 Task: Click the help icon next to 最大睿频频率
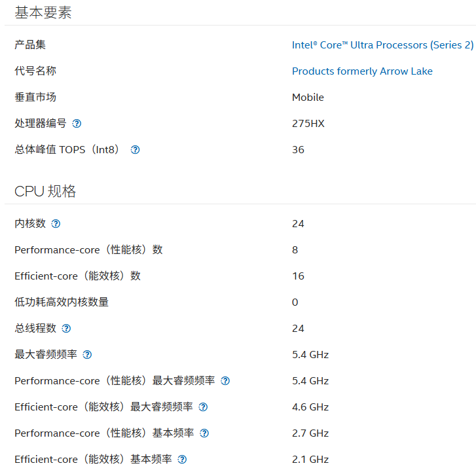point(87,354)
